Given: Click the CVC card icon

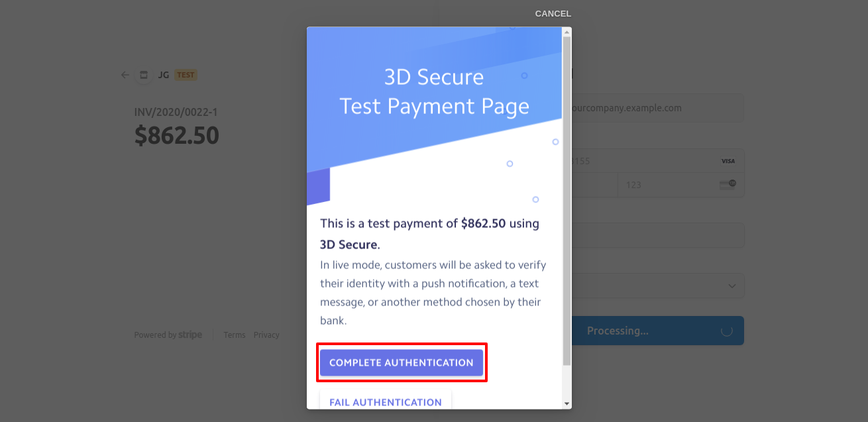Looking at the screenshot, I should click(728, 185).
